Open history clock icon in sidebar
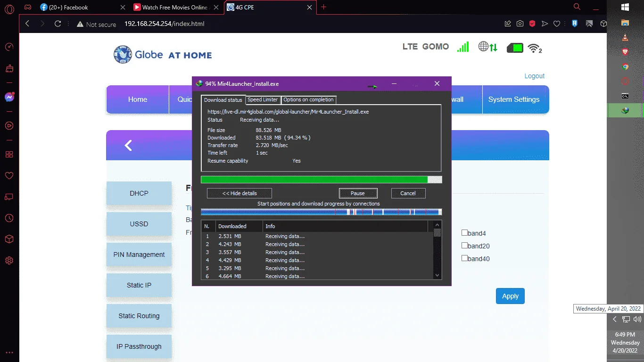Screen dimensions: 644x362 [x=9, y=218]
